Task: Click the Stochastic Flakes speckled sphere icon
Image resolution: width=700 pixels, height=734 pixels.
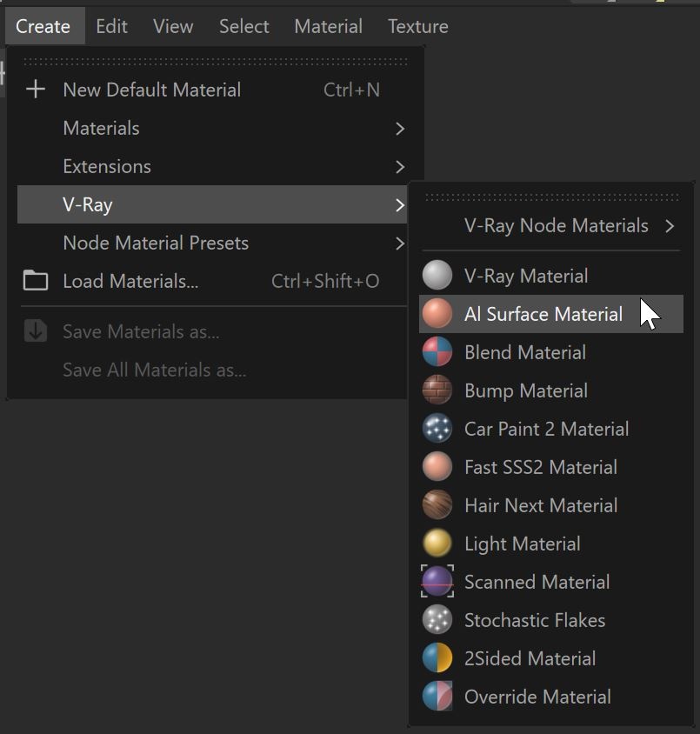Action: coord(437,620)
